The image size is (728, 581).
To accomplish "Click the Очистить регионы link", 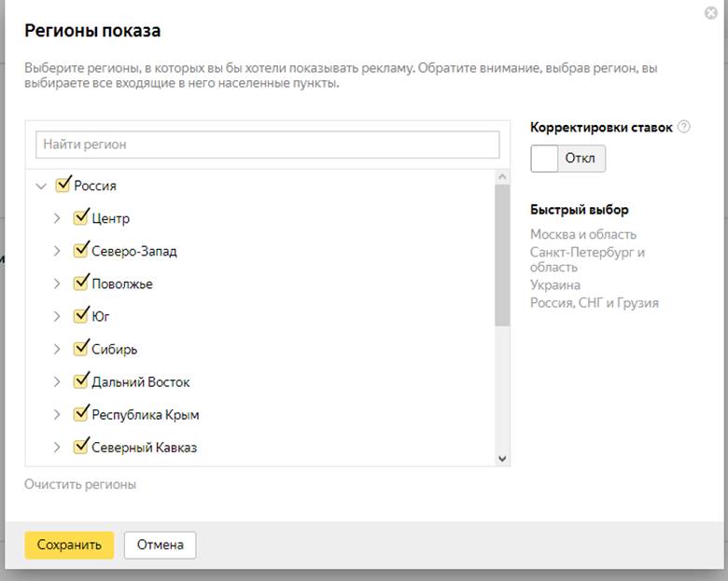I will [x=80, y=484].
